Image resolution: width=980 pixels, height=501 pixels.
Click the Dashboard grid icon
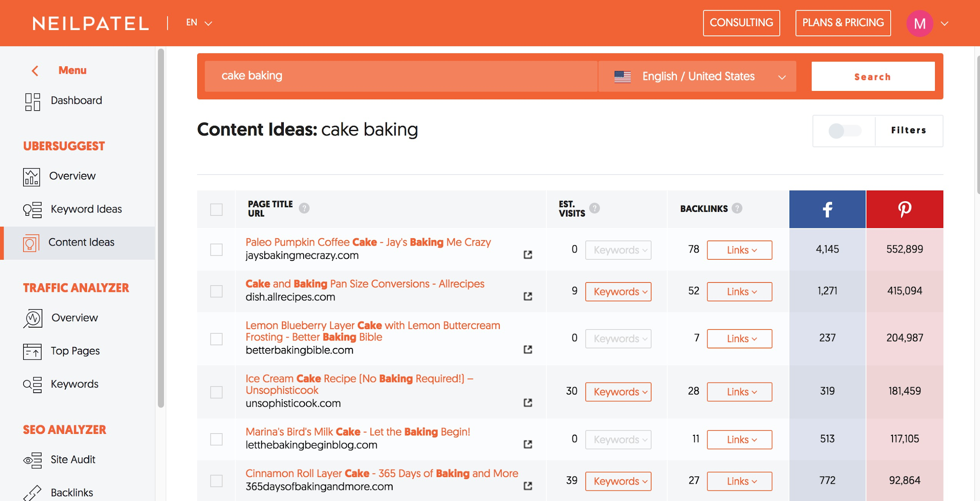click(x=33, y=102)
